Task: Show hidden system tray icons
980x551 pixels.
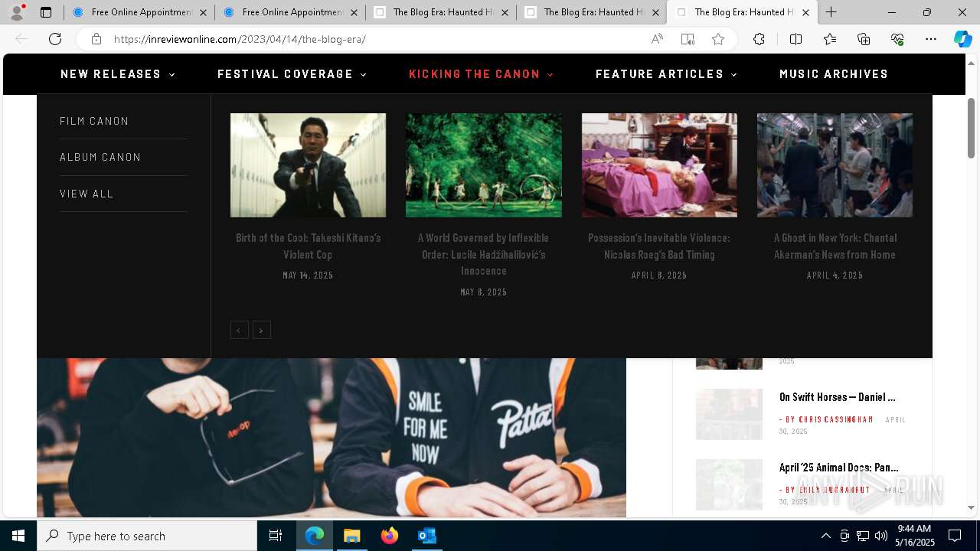Action: tap(825, 536)
